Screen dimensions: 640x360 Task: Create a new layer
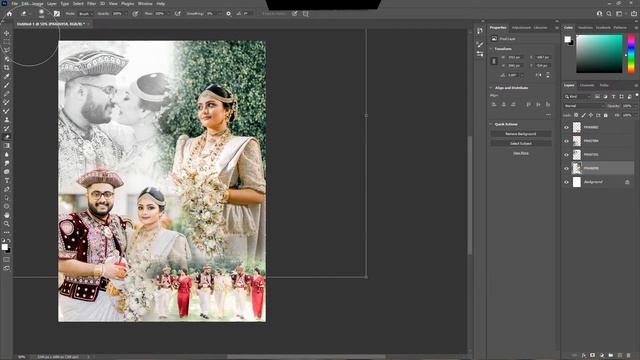(x=620, y=356)
